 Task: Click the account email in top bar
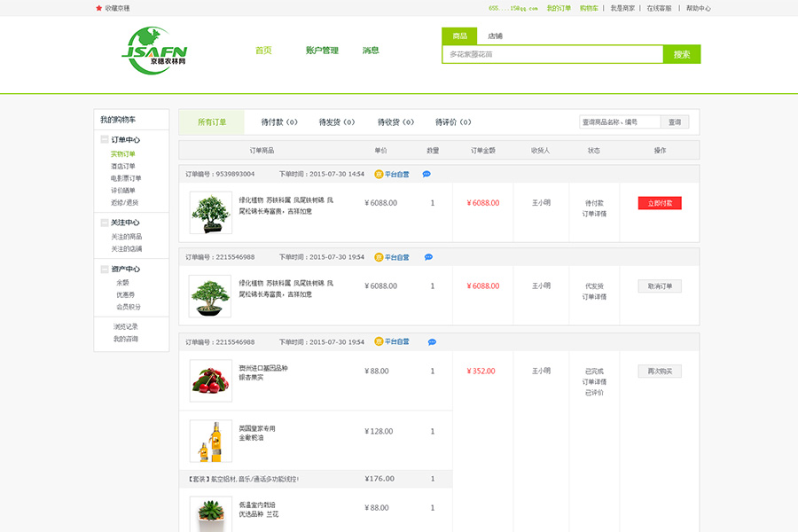(x=513, y=8)
